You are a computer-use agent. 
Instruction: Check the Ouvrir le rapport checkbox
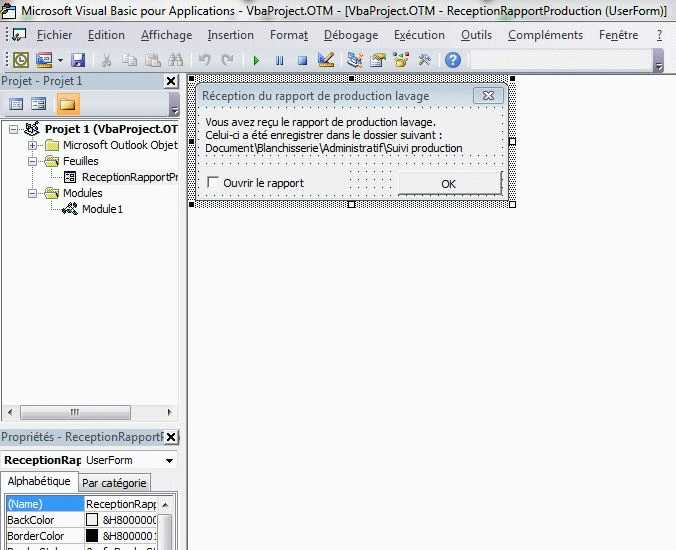tap(213, 182)
